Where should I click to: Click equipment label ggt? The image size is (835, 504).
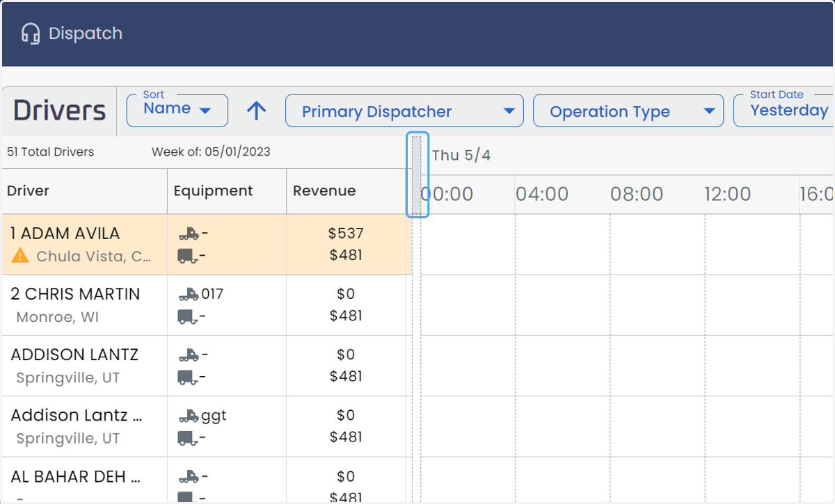coord(214,416)
